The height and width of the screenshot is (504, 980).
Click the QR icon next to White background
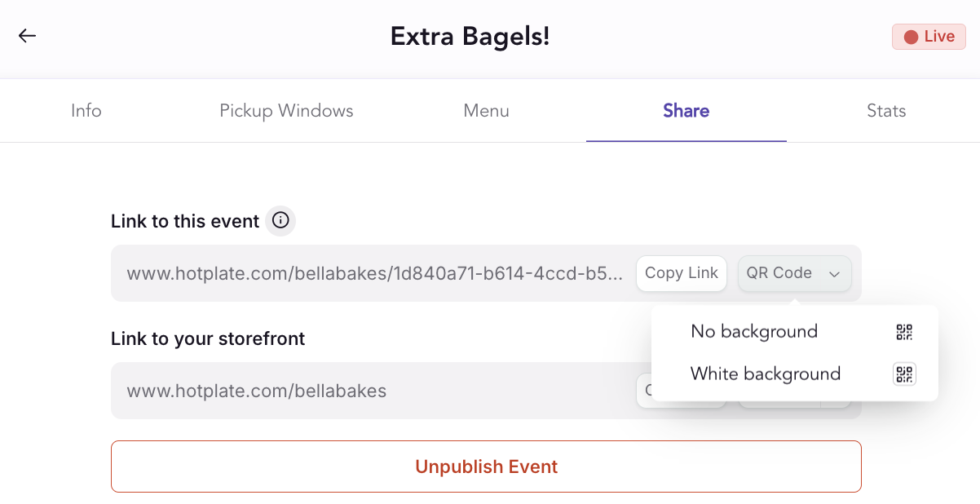(904, 374)
